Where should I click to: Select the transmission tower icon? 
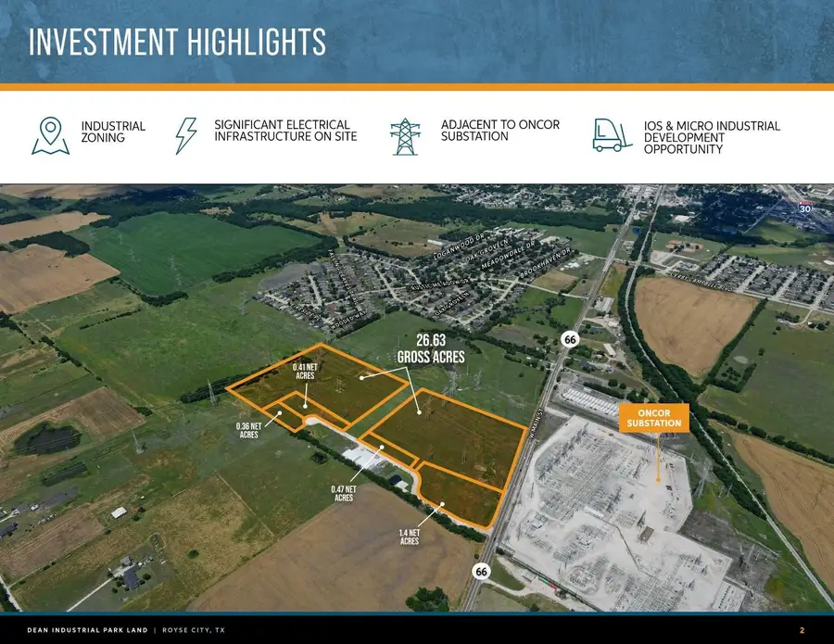click(404, 135)
